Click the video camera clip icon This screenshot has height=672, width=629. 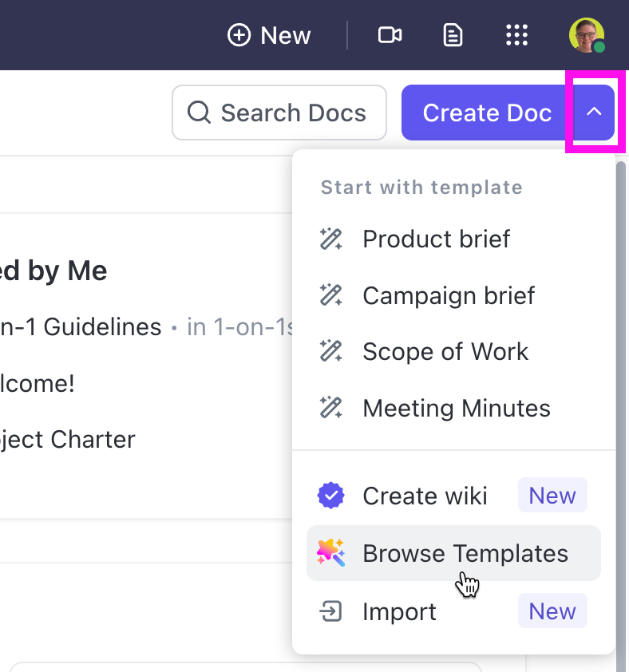tap(390, 36)
